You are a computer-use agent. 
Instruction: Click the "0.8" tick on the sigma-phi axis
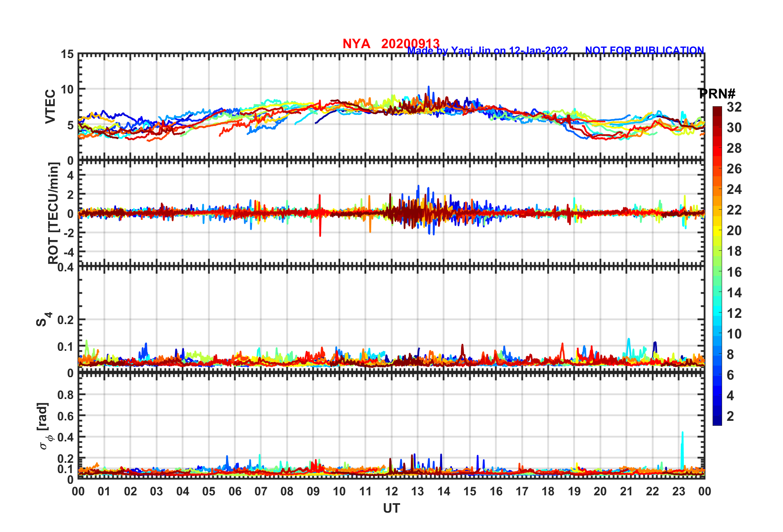66,394
